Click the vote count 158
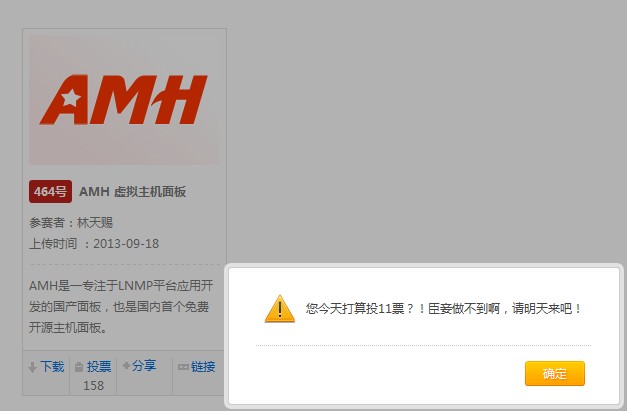 [94, 385]
